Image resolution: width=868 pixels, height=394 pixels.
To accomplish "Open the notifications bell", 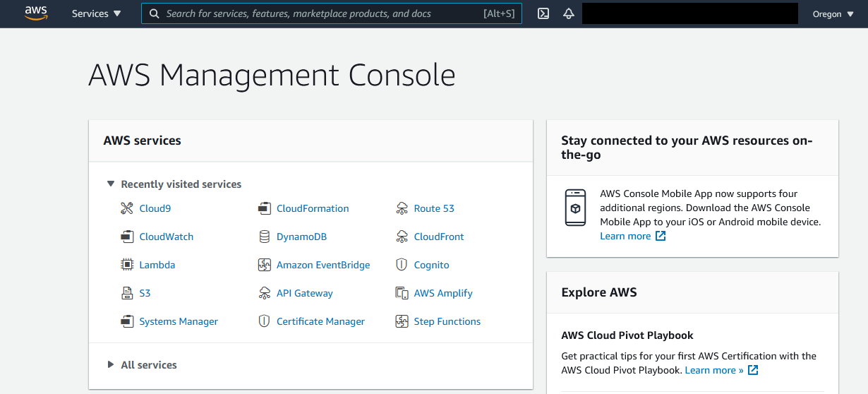I will [569, 13].
